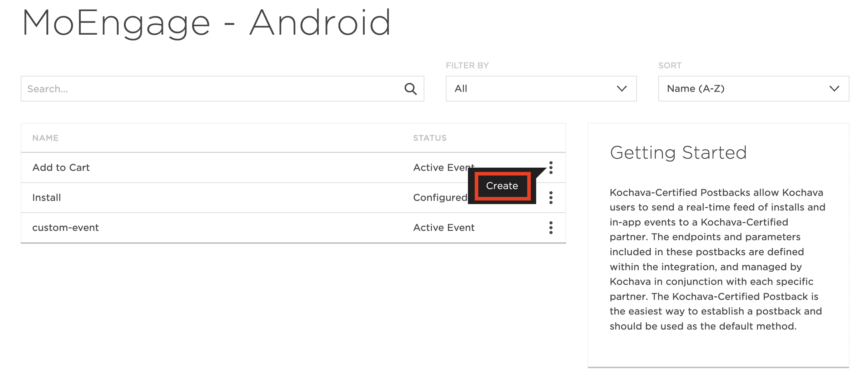
Task: Click the STATUS column header
Action: pyautogui.click(x=430, y=138)
